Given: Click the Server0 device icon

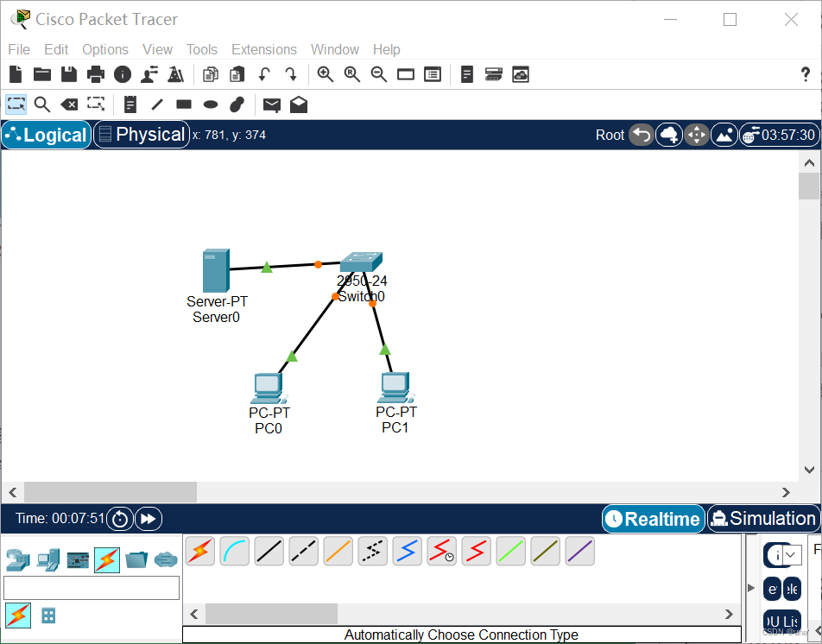Looking at the screenshot, I should 216,270.
